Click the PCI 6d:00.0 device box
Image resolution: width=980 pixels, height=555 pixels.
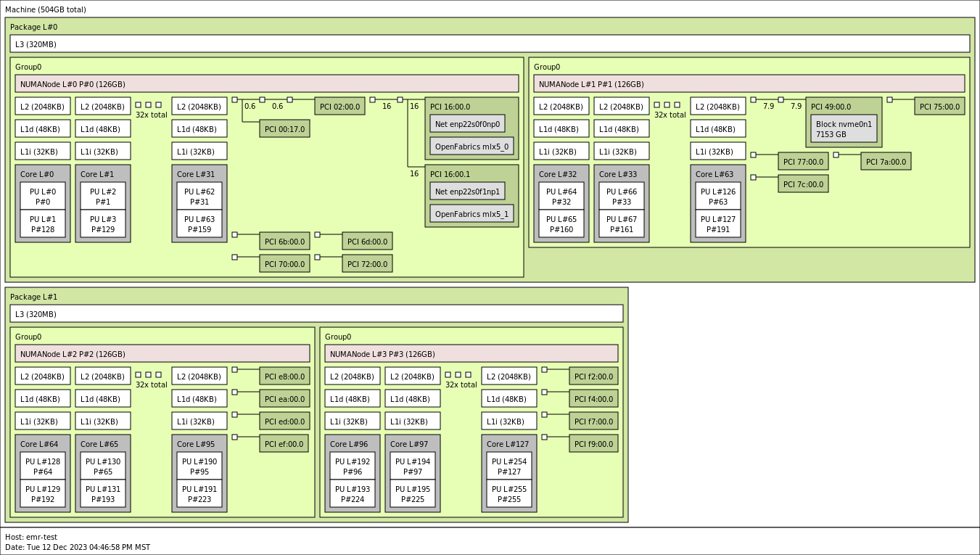[x=367, y=242]
